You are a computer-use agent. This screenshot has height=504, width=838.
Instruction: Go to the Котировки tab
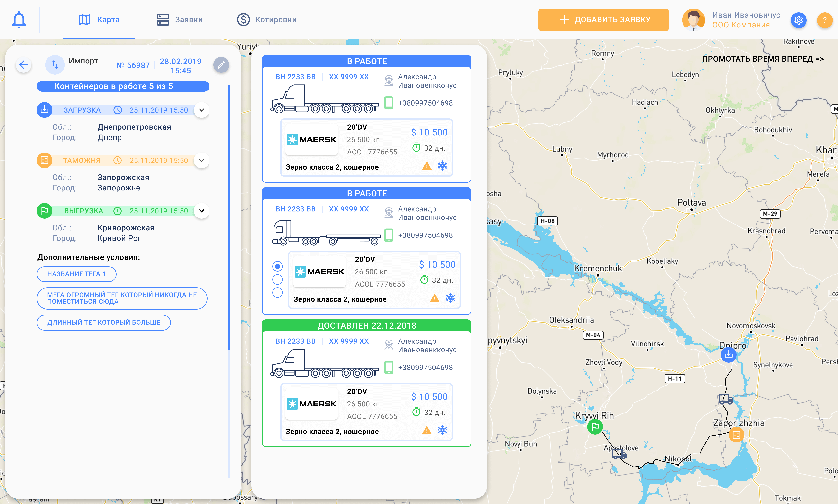[267, 19]
